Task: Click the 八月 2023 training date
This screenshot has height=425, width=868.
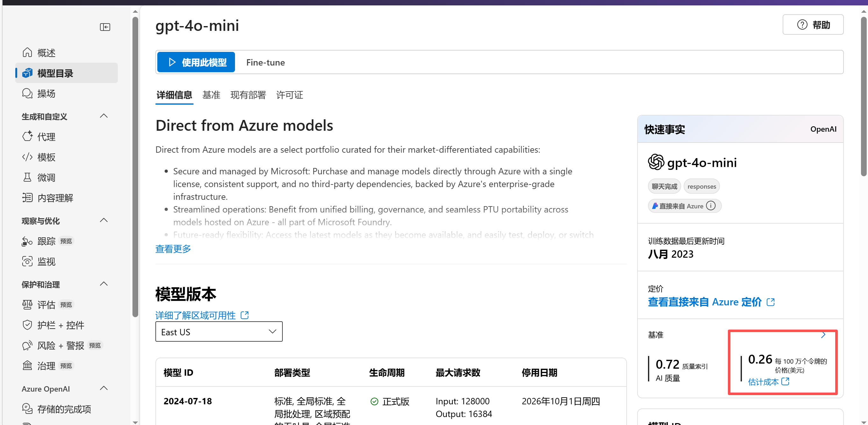Action: point(671,254)
